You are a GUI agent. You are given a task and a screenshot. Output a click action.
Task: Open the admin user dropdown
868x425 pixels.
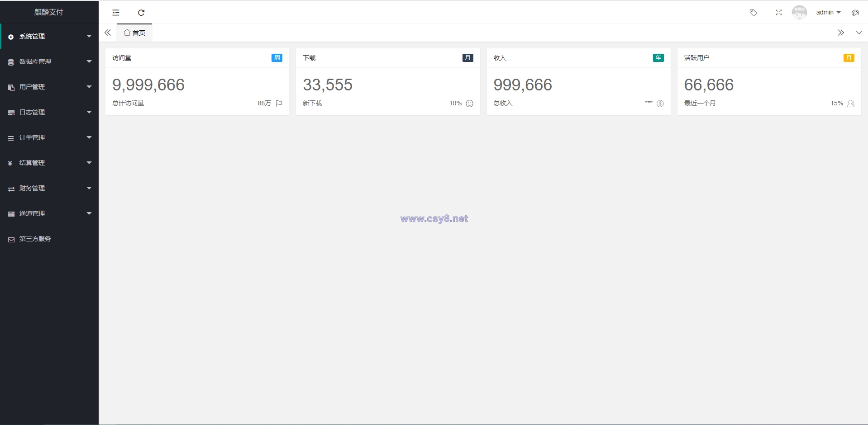pos(828,13)
